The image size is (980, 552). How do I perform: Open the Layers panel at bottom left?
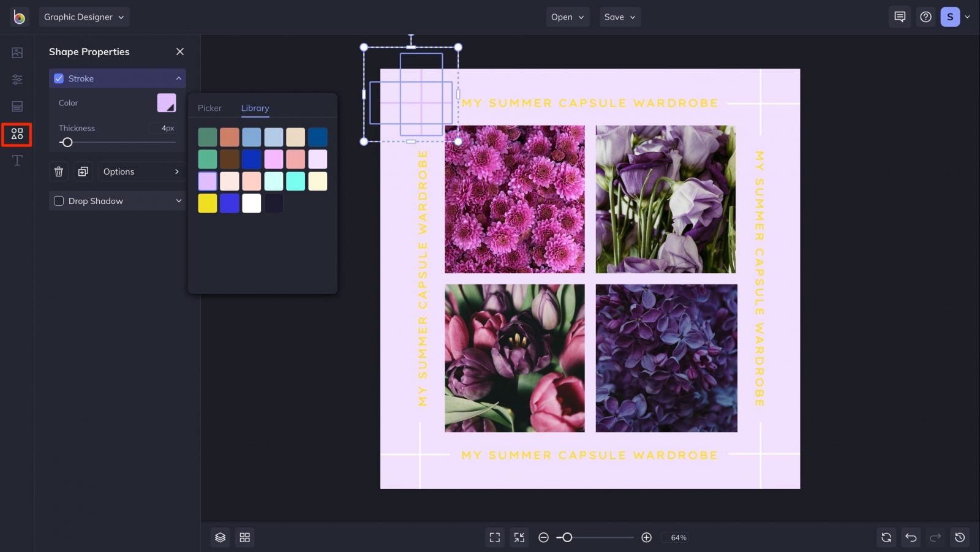[x=220, y=537]
